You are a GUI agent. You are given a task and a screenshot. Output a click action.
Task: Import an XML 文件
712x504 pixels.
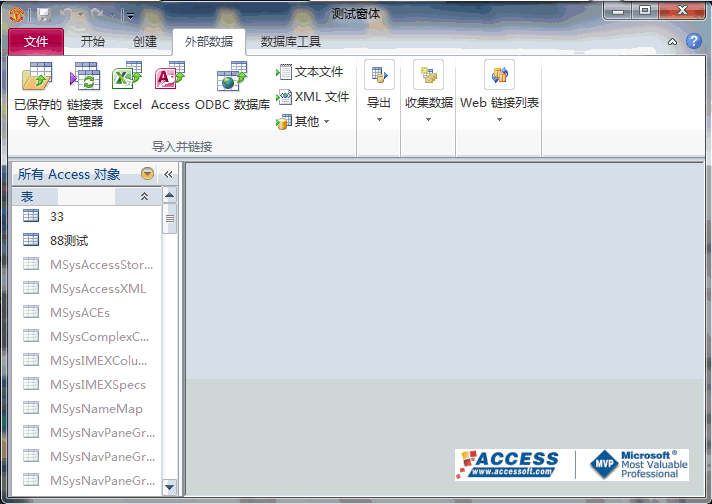[312, 96]
